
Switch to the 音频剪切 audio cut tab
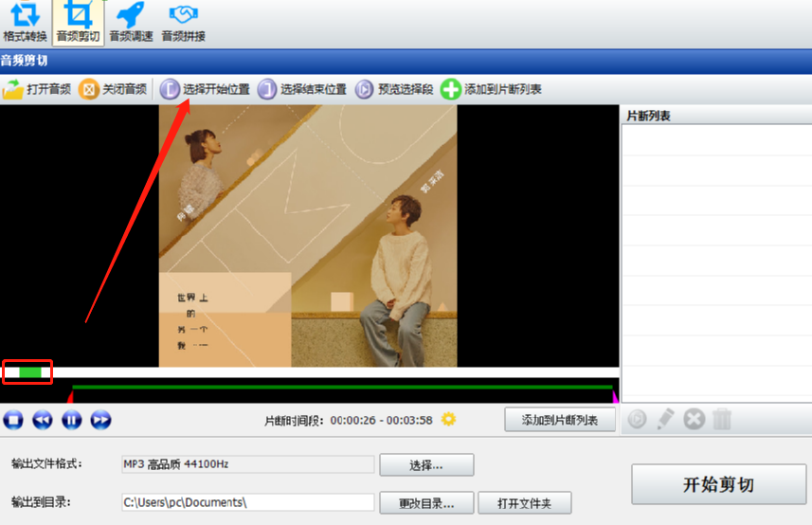[x=79, y=22]
